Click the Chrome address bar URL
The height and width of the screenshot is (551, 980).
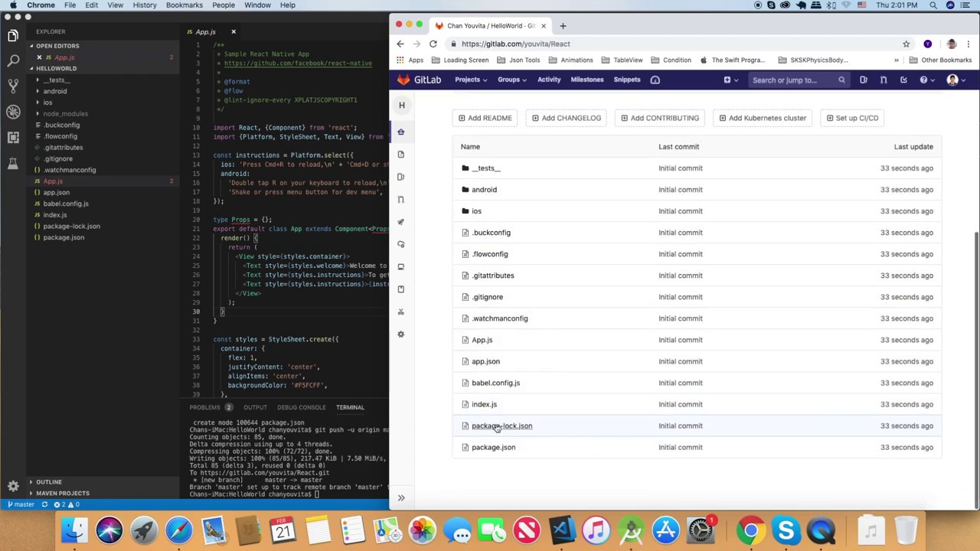[515, 44]
